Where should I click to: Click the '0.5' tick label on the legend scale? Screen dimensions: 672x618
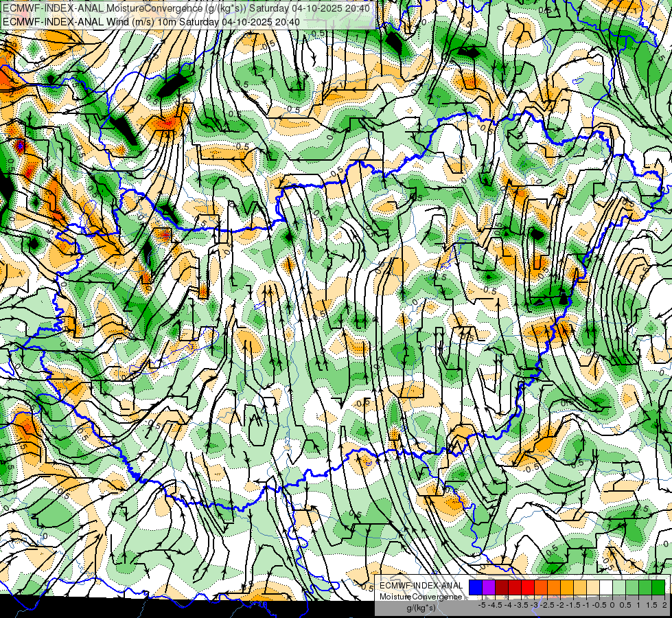[625, 605]
